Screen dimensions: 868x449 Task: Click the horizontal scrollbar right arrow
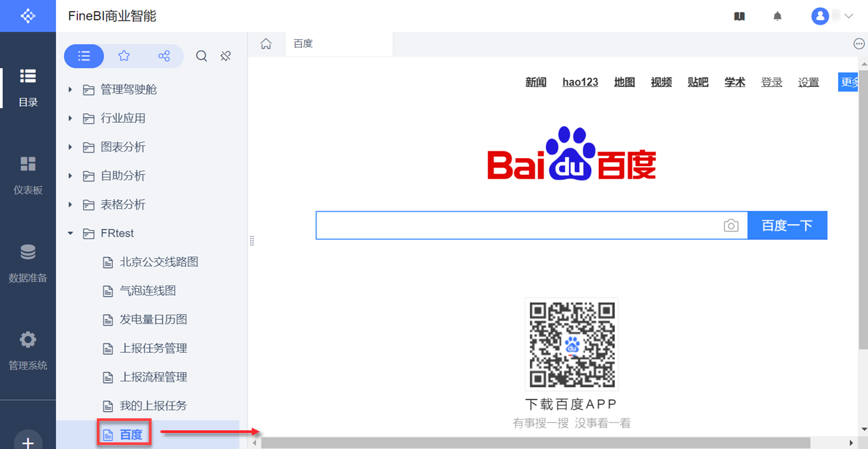coord(851,443)
